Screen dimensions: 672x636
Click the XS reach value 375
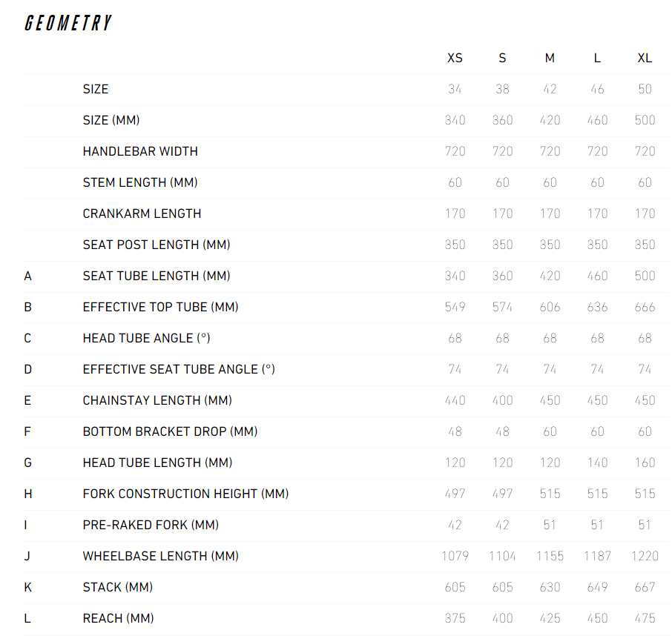pos(455,619)
